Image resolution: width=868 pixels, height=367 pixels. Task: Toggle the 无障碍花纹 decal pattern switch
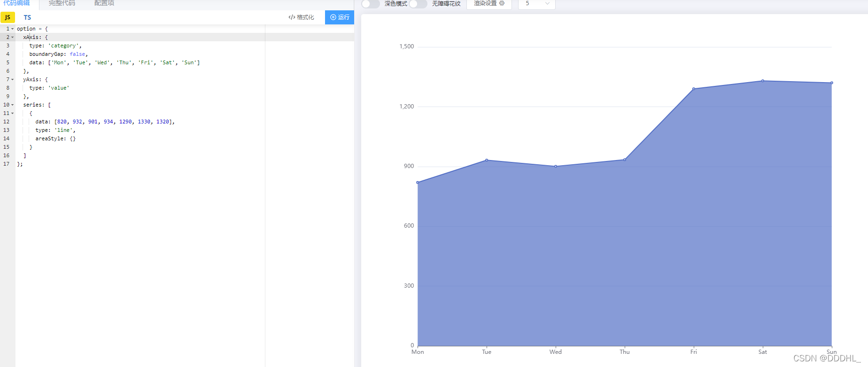pos(418,4)
